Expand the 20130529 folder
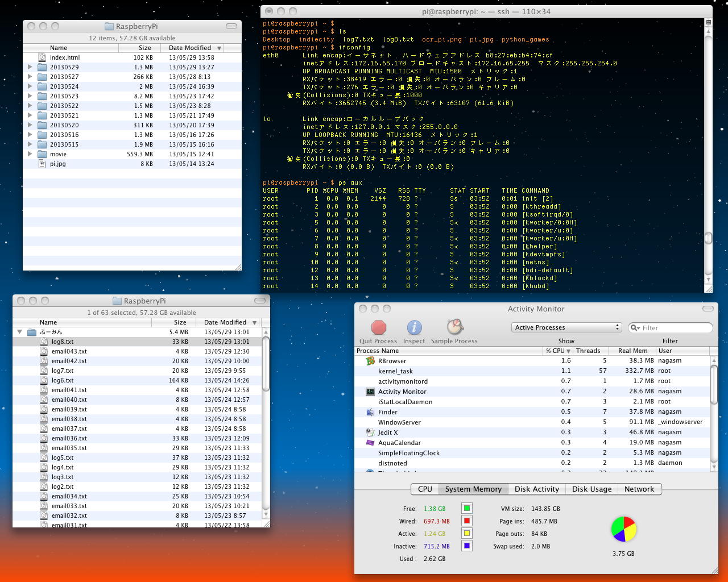This screenshot has height=582, width=728. (30, 67)
